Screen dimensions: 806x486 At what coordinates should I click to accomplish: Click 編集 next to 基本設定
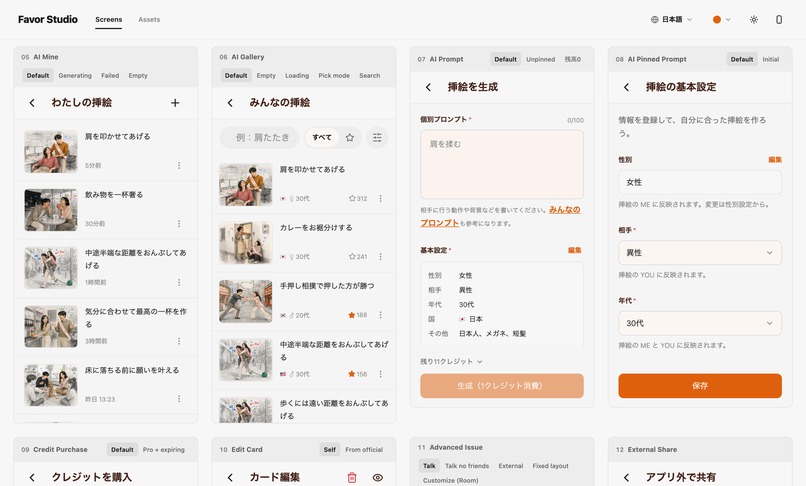[x=574, y=250]
